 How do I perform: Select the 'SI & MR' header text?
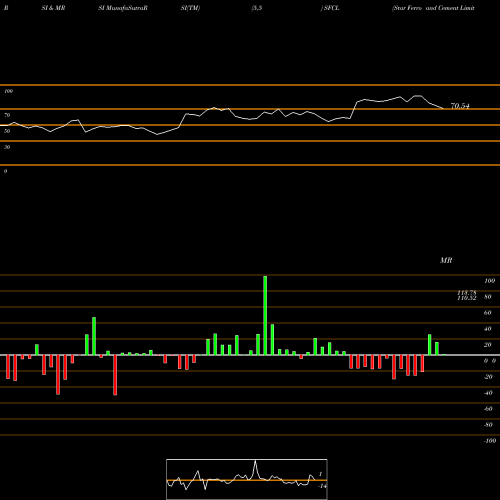53,8
